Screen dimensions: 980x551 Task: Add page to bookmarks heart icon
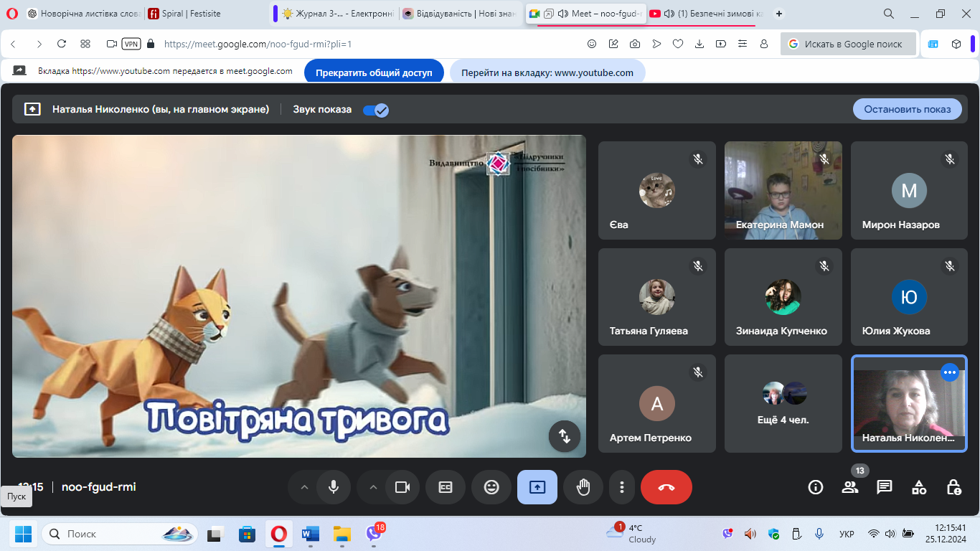pyautogui.click(x=678, y=44)
